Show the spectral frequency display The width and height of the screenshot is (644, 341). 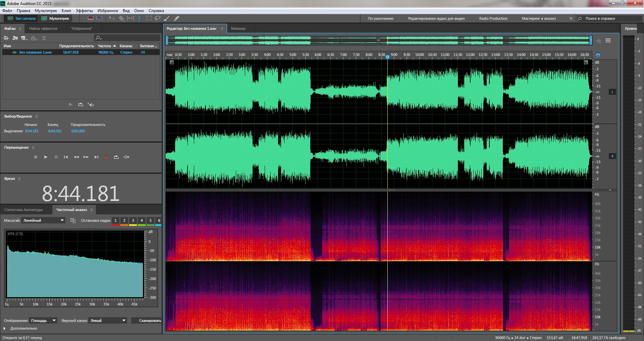click(x=91, y=18)
